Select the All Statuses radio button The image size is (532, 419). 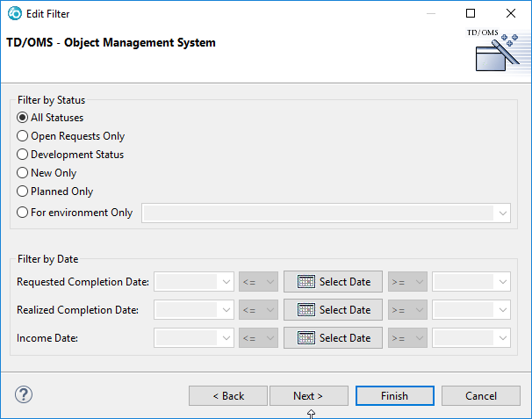[x=23, y=118]
